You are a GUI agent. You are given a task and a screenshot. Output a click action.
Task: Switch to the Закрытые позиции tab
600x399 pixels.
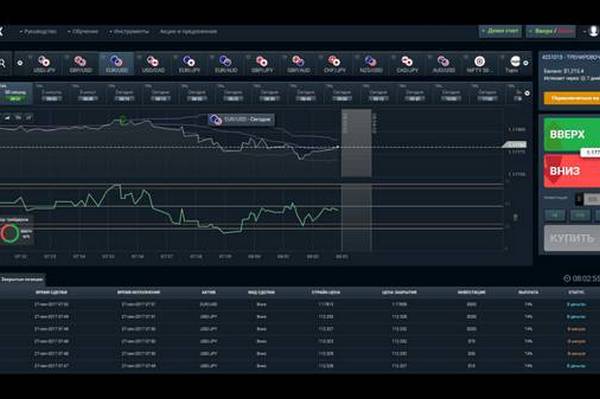(x=22, y=280)
